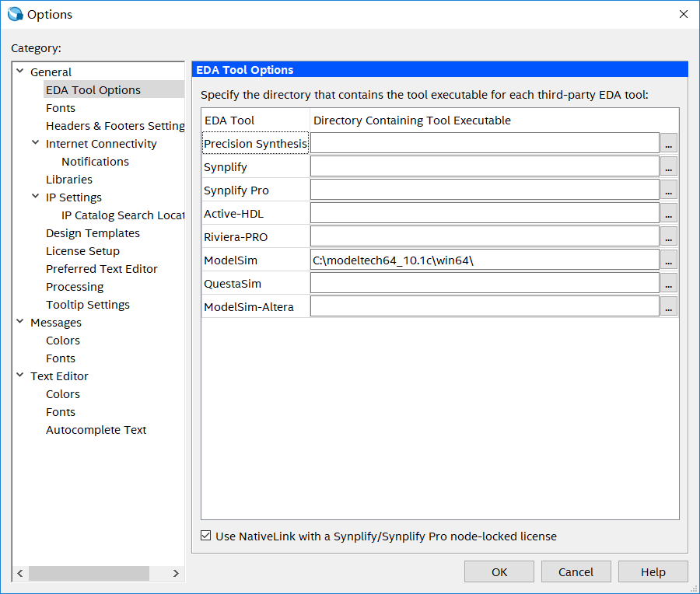Select the ModelSim tool name cell
This screenshot has width=700, height=594.
(x=255, y=260)
